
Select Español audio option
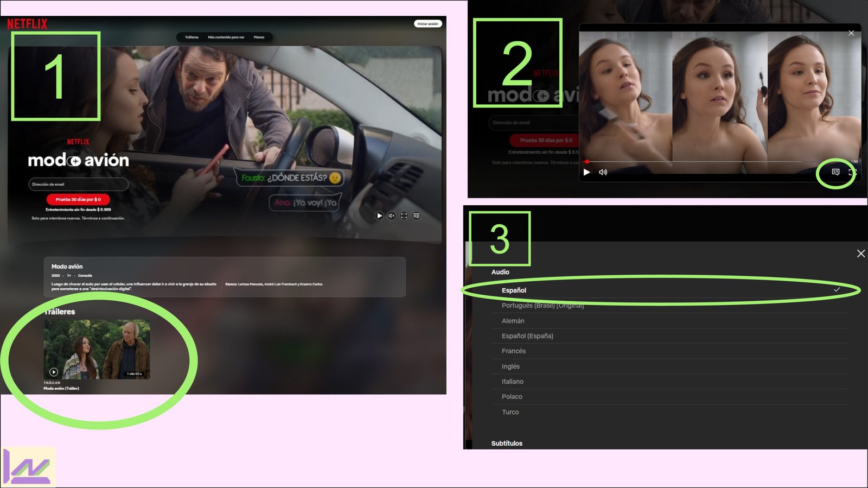point(670,290)
